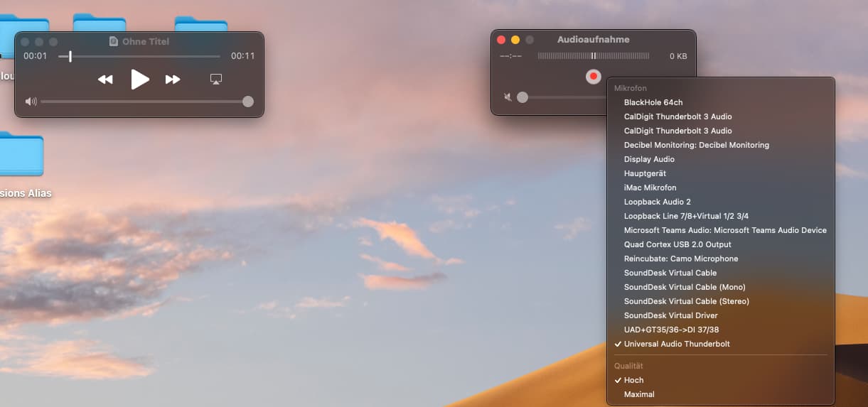
Task: Choose iMac Mikrofon from the list
Action: coord(650,188)
